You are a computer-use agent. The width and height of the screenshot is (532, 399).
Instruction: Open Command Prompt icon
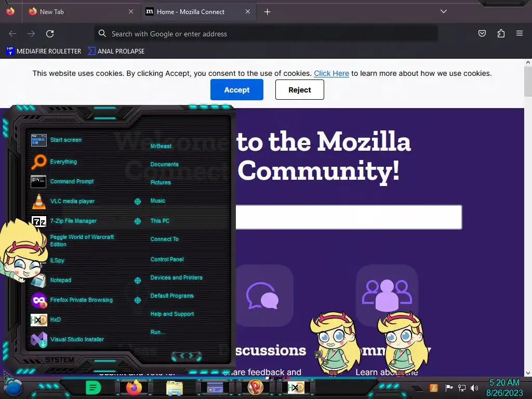[38, 181]
